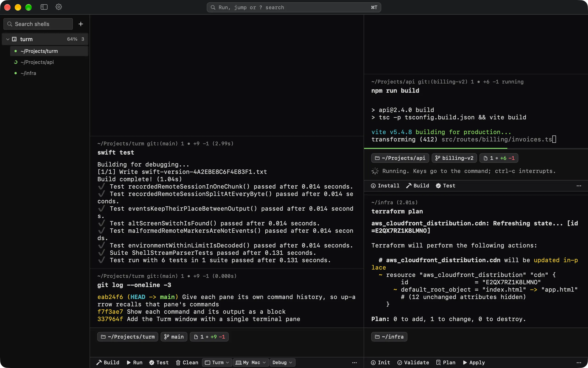588x368 pixels.
Task: Click the +6 -1 changes chip
Action: (x=499, y=158)
